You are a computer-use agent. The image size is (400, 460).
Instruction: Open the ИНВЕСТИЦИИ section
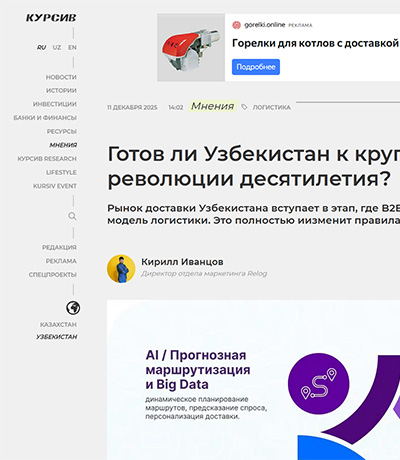coord(55,104)
